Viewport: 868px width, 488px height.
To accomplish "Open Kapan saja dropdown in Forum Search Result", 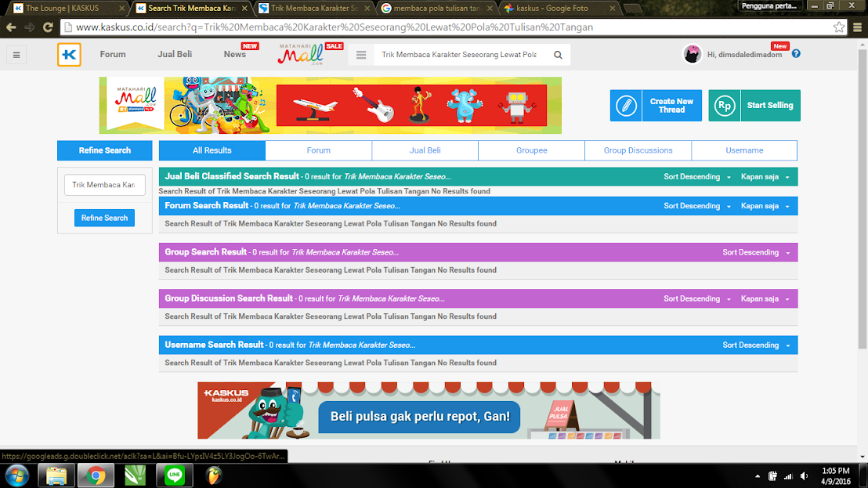I will pos(765,206).
